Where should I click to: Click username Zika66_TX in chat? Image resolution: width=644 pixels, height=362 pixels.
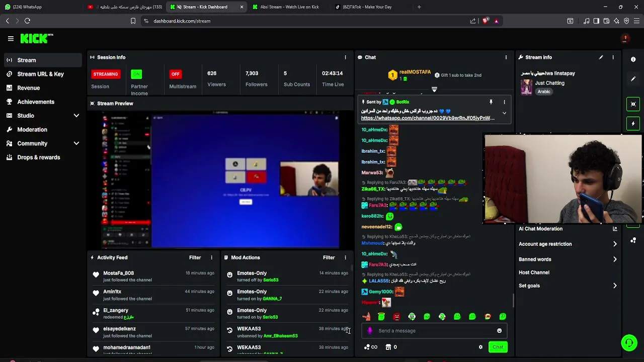[373, 189]
